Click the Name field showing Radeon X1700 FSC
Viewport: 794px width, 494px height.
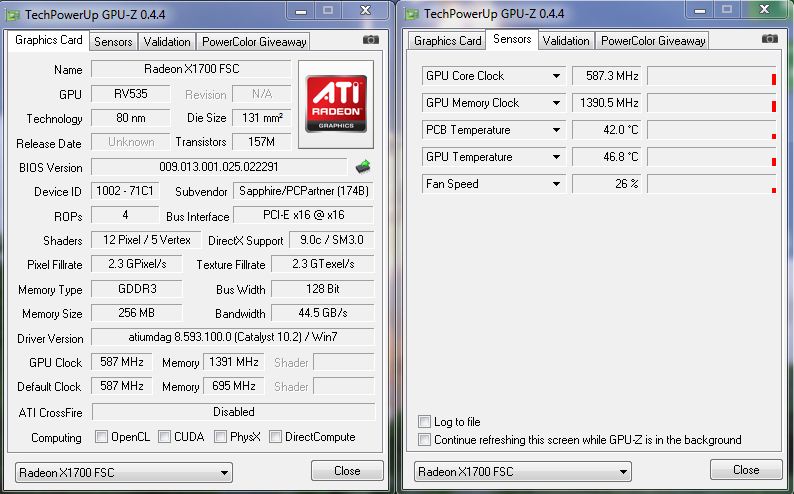click(x=191, y=69)
